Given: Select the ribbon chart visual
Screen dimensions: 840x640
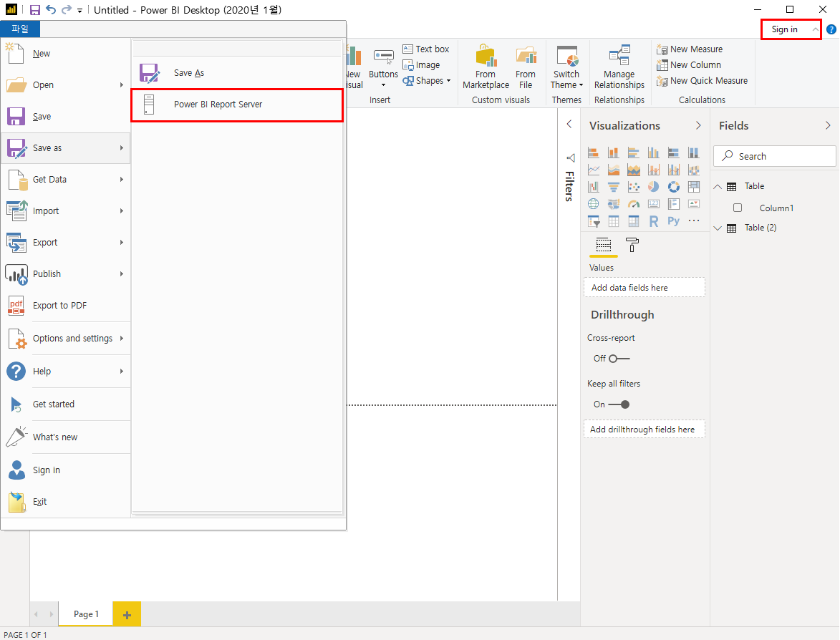Looking at the screenshot, I should tap(694, 170).
